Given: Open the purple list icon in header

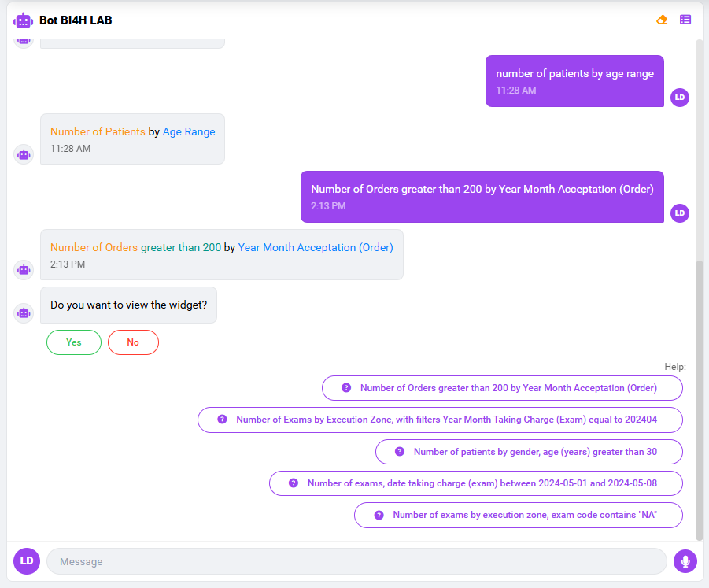Looking at the screenshot, I should click(685, 20).
